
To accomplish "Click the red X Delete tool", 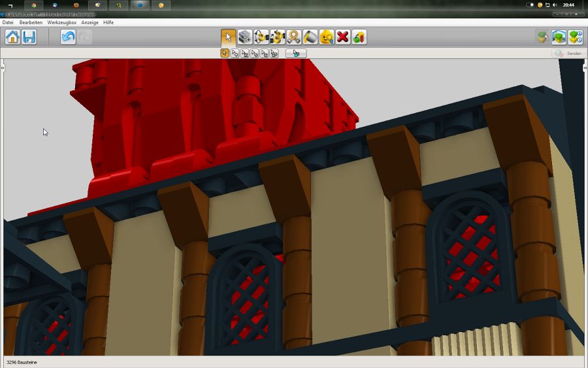I will click(343, 37).
